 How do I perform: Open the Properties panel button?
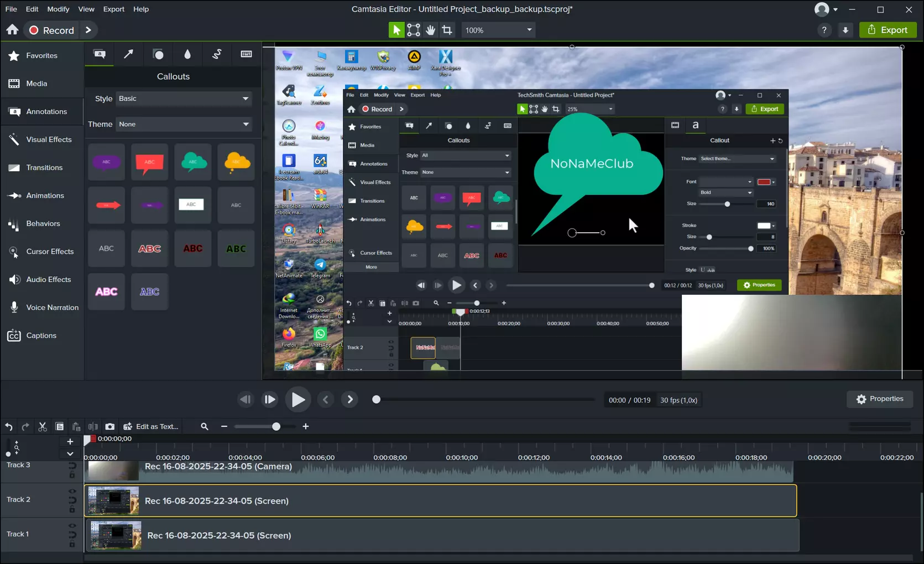coord(879,399)
